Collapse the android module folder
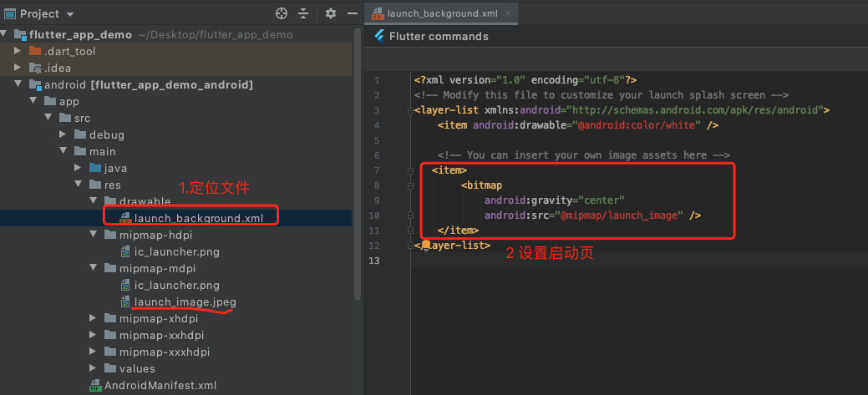This screenshot has width=868, height=395. (18, 84)
